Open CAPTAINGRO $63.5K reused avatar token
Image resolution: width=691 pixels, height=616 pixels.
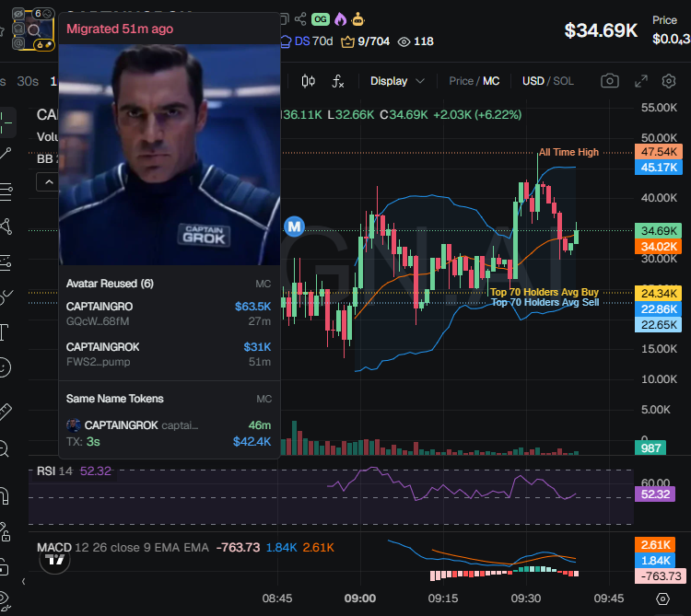[x=169, y=313]
